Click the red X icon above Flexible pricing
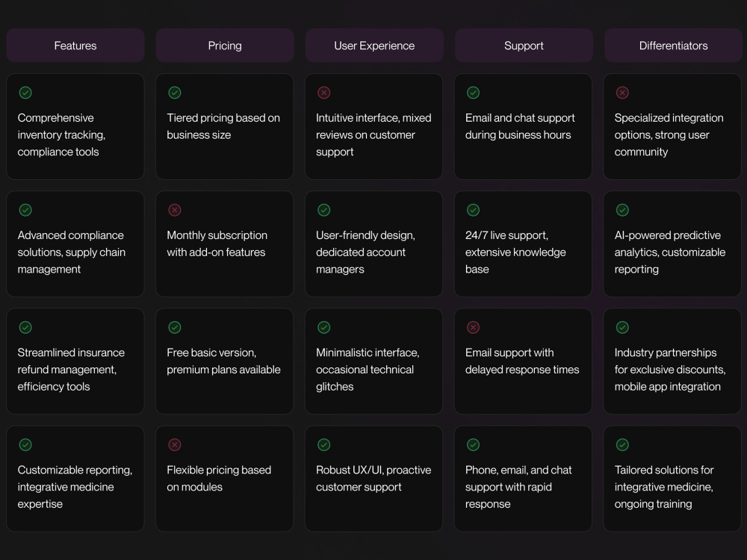The image size is (747, 560). (x=175, y=445)
